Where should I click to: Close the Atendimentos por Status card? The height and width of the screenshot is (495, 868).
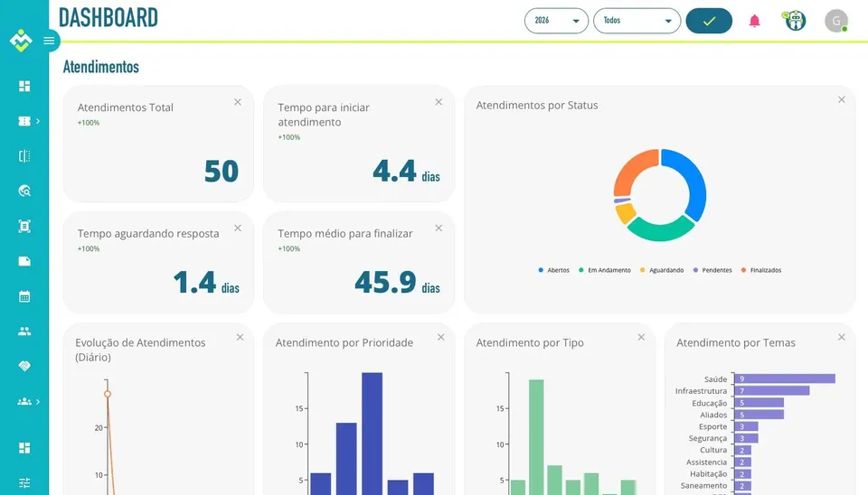pyautogui.click(x=842, y=99)
